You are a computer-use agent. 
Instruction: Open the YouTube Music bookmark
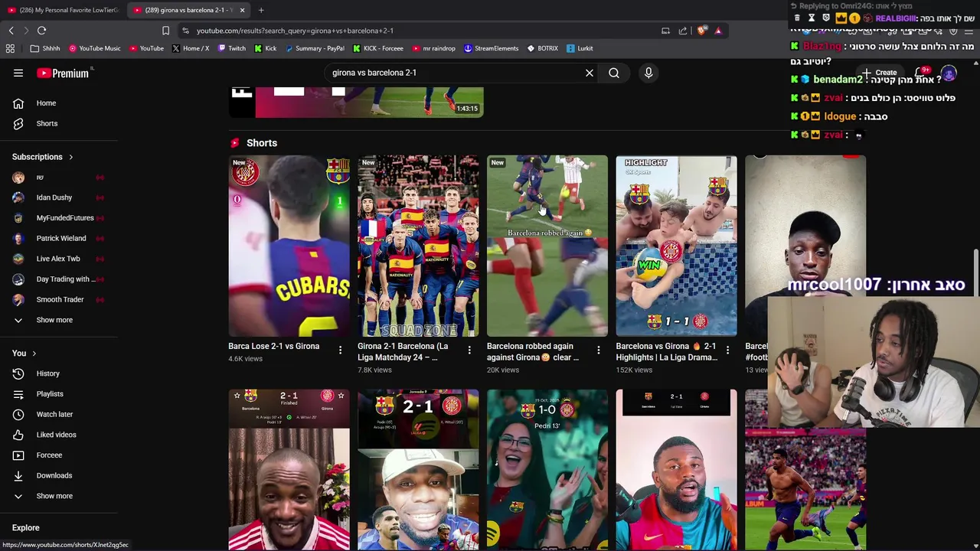[94, 48]
